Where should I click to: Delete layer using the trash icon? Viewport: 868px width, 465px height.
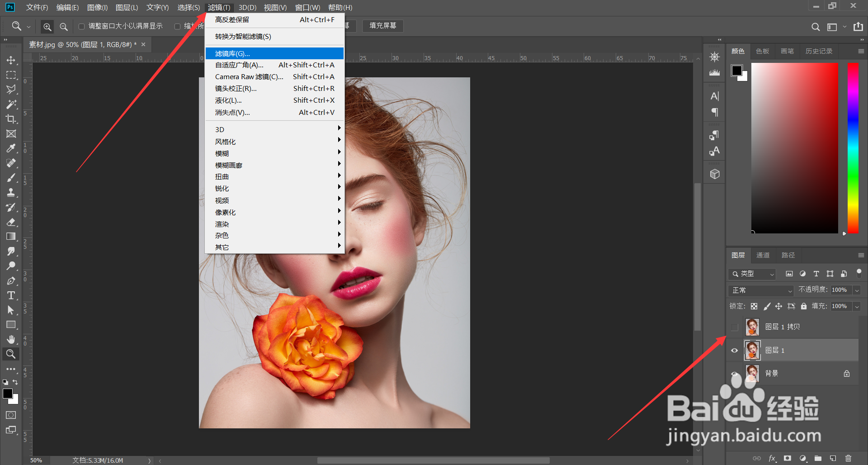[x=848, y=458]
